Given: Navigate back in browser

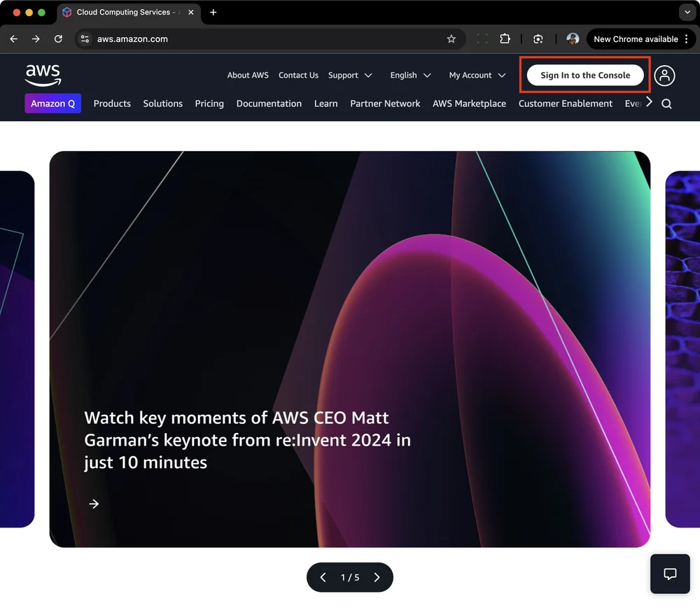Looking at the screenshot, I should pyautogui.click(x=14, y=38).
